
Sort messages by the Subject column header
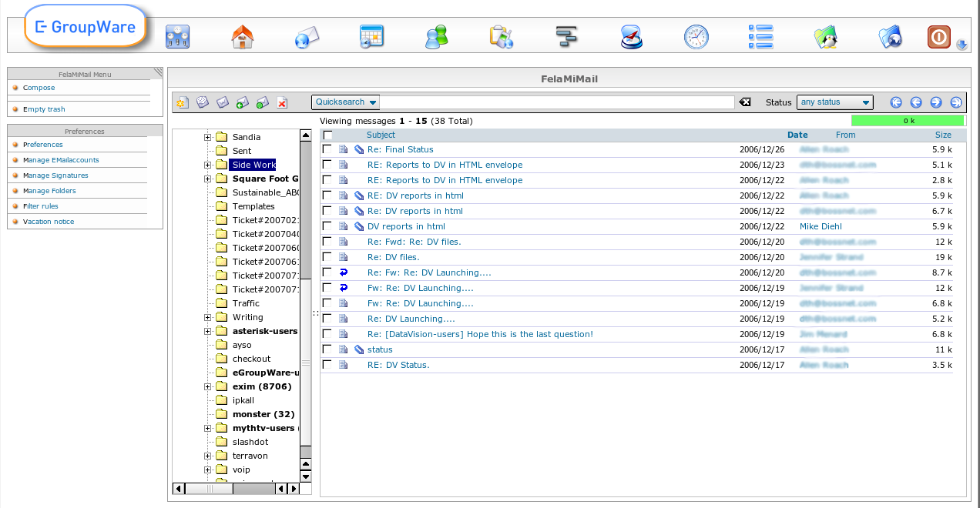[x=381, y=135]
